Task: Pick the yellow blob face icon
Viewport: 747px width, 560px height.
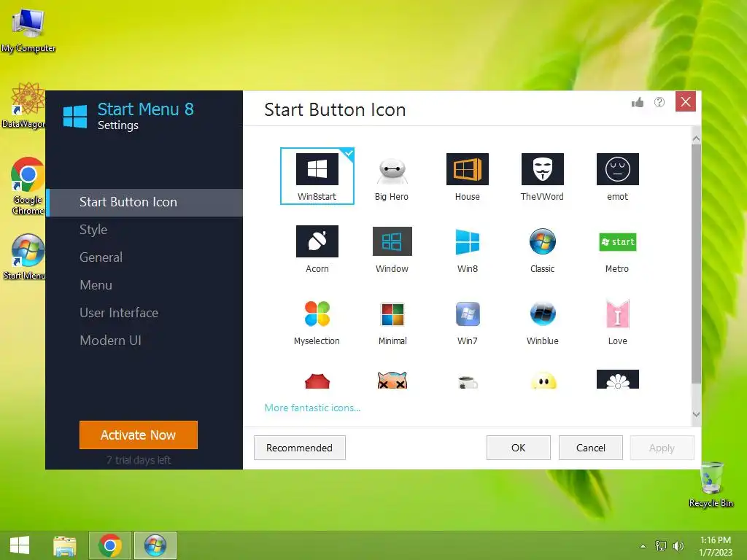Action: click(543, 381)
